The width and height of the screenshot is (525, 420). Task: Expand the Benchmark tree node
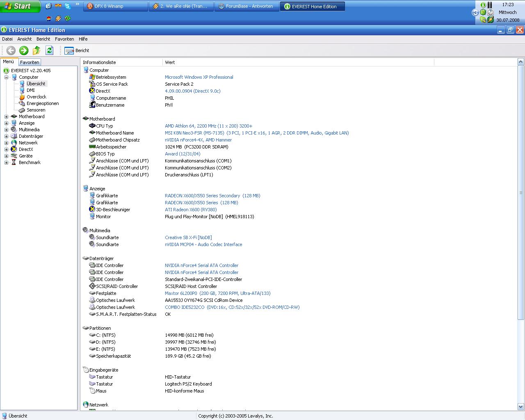[6, 162]
